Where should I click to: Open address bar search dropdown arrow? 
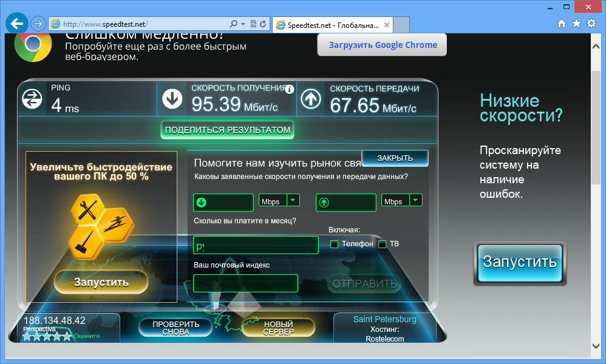coord(243,24)
